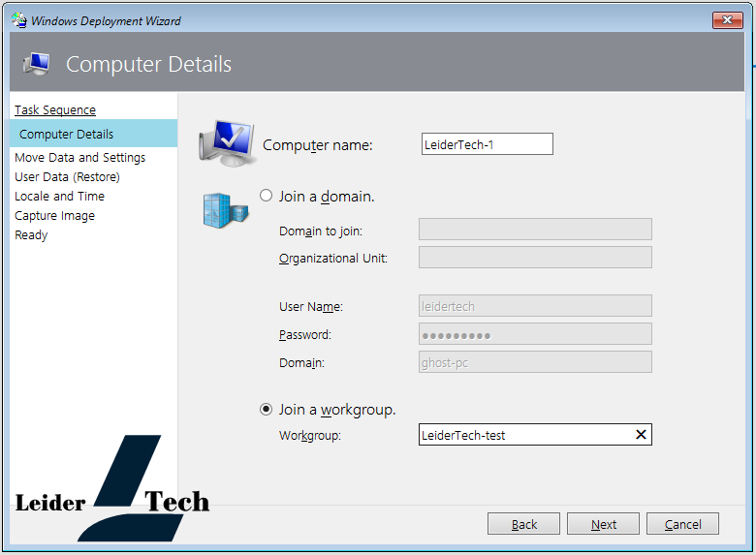This screenshot has height=555, width=756.
Task: Close the Windows Deployment Wizard window
Action: (728, 20)
